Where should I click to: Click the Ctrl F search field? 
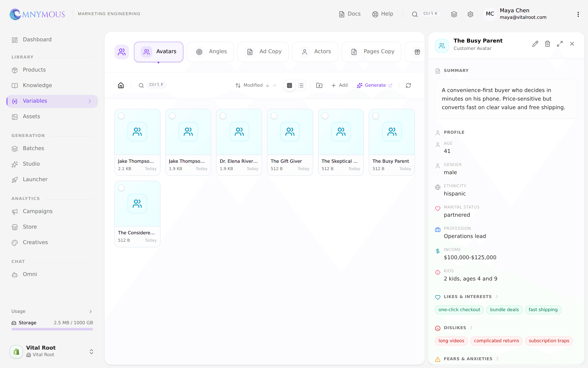tap(152, 85)
